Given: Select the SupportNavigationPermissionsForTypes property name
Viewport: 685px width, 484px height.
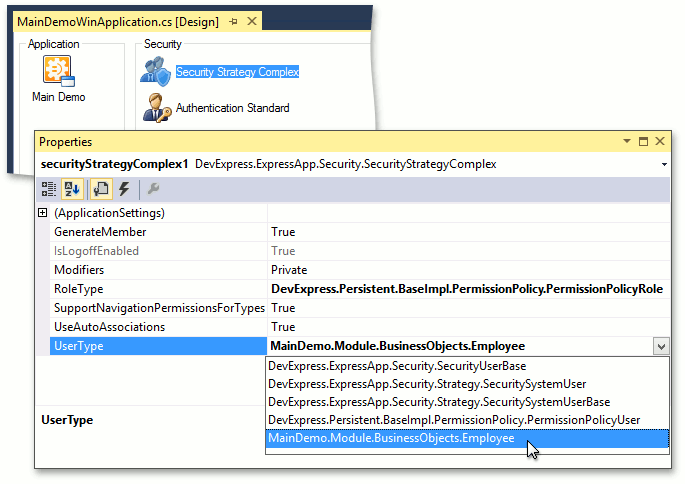Looking at the screenshot, I should click(159, 308).
